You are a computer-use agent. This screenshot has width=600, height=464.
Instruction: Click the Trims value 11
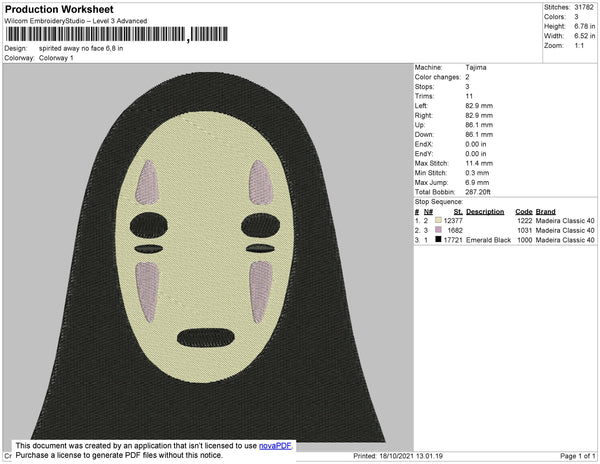coord(469,96)
